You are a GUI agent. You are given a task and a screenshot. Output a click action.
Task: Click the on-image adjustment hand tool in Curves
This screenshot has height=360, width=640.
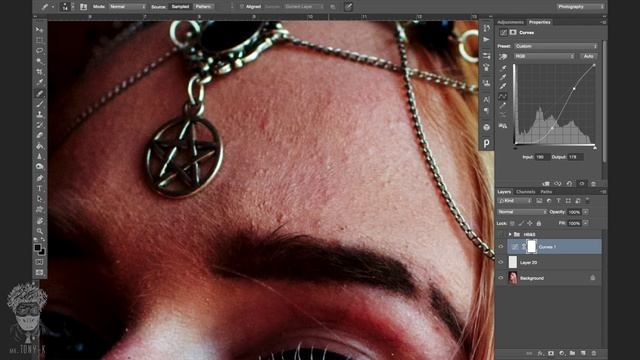(x=503, y=56)
